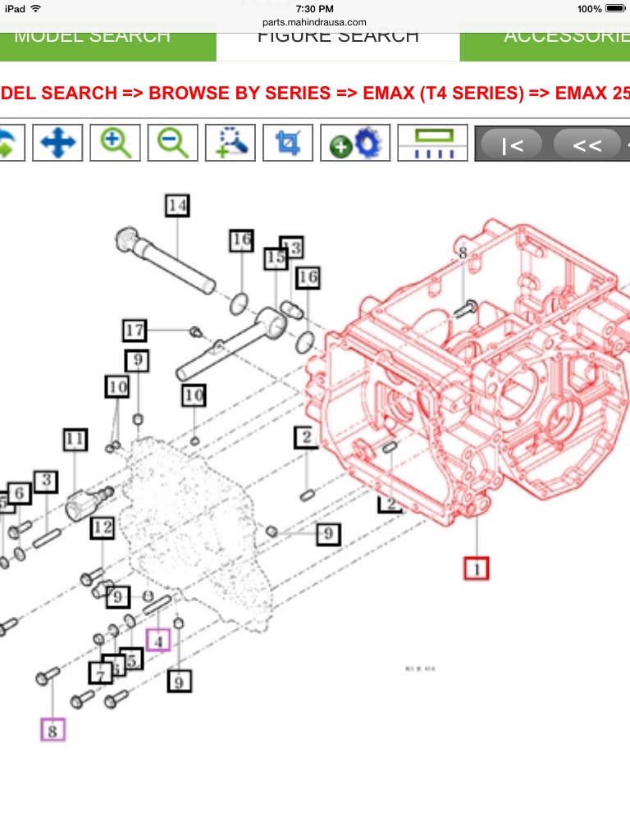
Task: Select part callout 17 label
Action: [135, 330]
